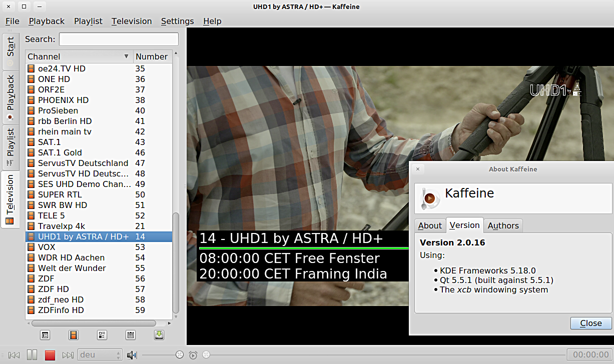Skip to next with the forward control
The height and width of the screenshot is (364, 614).
(x=68, y=355)
